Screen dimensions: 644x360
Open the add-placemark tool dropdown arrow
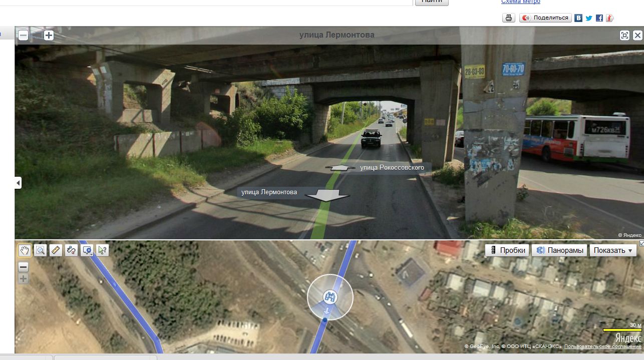click(x=91, y=254)
